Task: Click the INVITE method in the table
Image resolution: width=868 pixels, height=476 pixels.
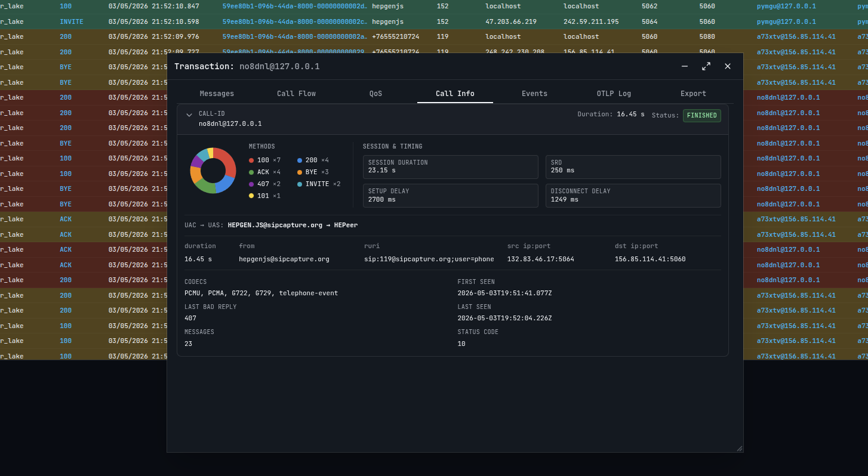Action: point(72,21)
